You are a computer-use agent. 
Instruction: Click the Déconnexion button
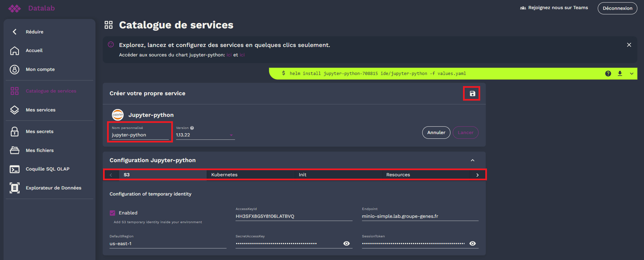[x=617, y=8]
